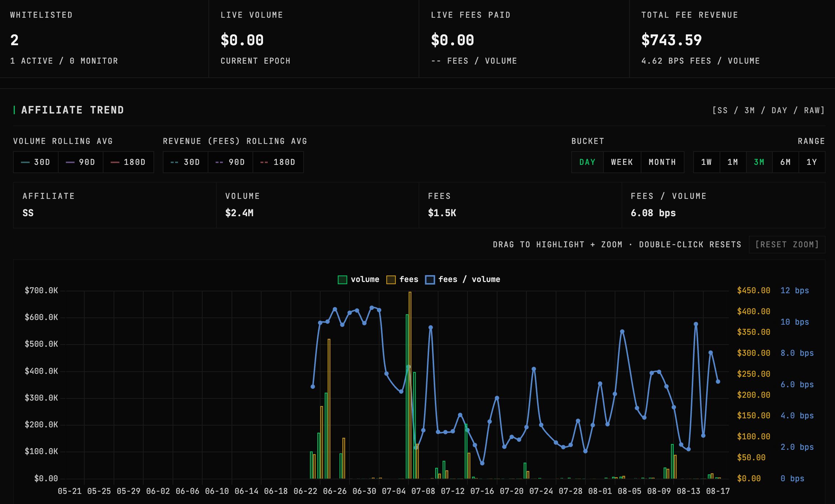Screen dimensions: 835x504
Task: Toggle the 180D volume rolling average
Action: [x=128, y=162]
